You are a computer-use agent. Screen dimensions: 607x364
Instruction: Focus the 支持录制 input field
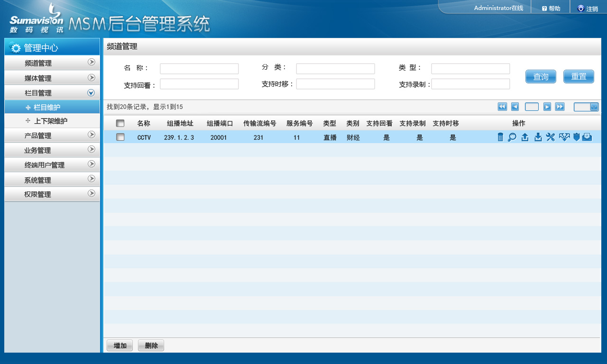[x=470, y=84]
